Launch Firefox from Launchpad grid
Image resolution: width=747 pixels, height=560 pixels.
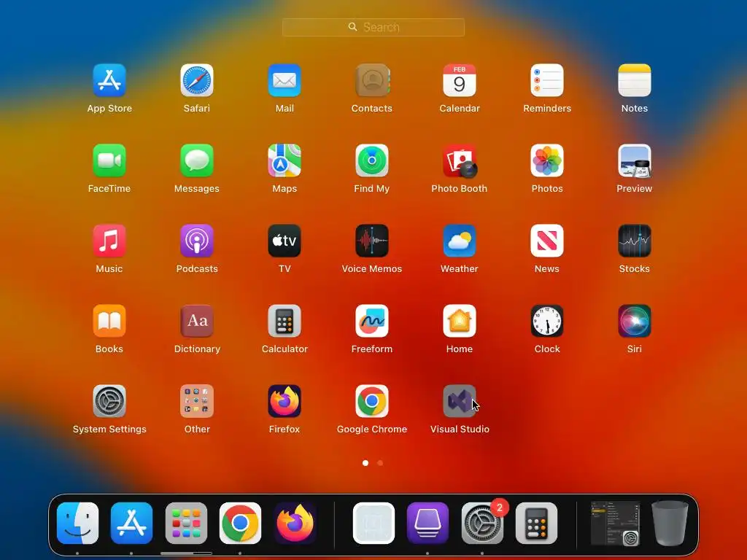click(x=285, y=402)
